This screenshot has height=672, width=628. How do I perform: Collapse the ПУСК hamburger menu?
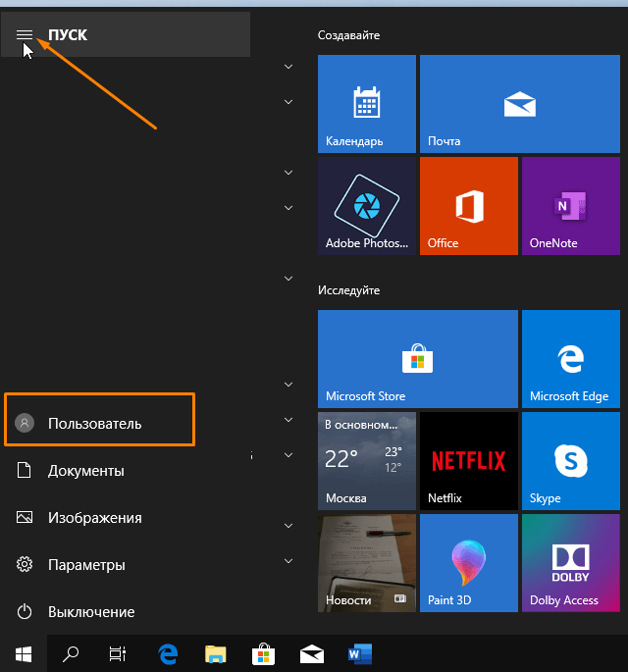(x=25, y=34)
